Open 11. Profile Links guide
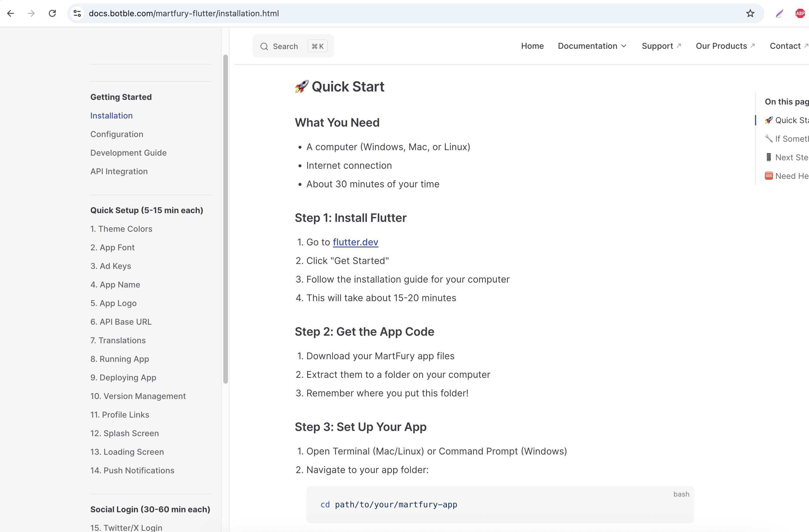 tap(120, 415)
